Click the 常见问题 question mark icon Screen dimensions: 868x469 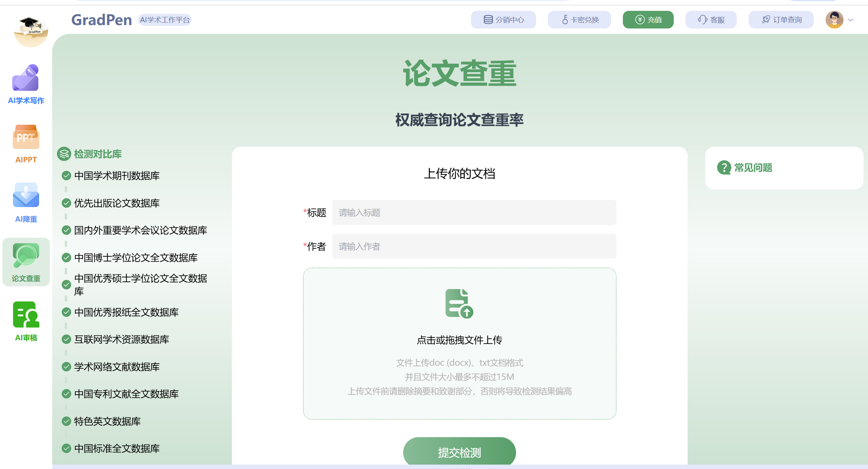(724, 168)
